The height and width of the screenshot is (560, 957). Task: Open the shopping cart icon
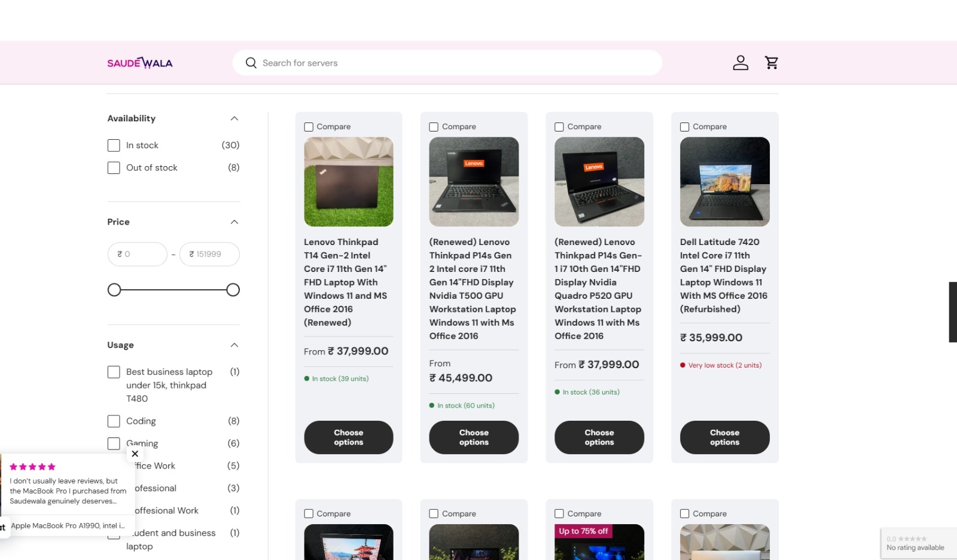point(772,63)
